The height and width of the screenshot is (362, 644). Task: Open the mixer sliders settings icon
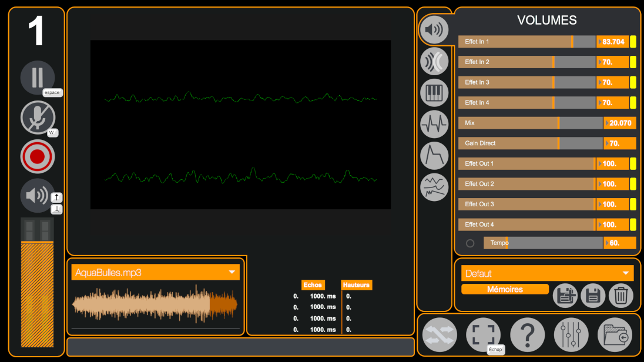pos(571,335)
